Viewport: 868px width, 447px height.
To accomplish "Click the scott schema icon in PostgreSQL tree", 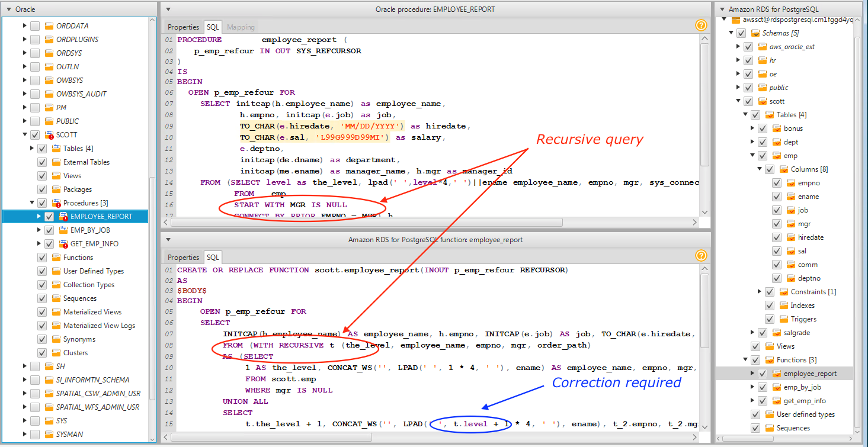I will tap(763, 101).
